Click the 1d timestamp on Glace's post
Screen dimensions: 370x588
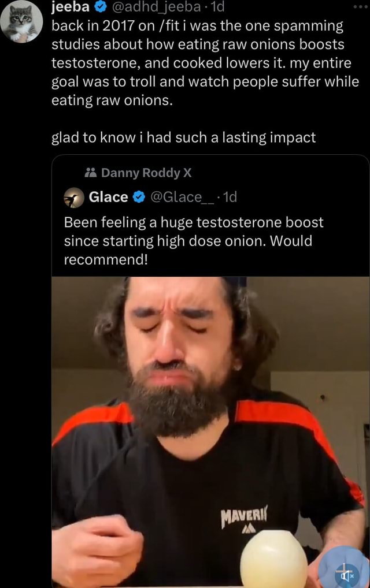pyautogui.click(x=230, y=198)
